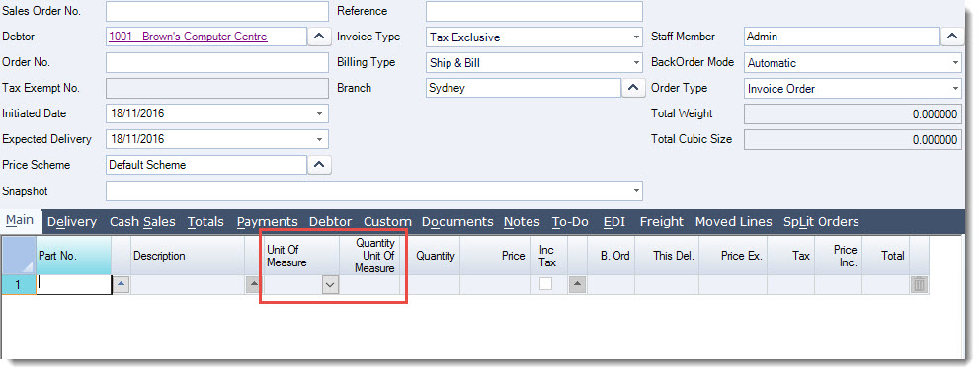Click the Unit Of Measure column header
The width and height of the screenshot is (980, 374).
301,256
